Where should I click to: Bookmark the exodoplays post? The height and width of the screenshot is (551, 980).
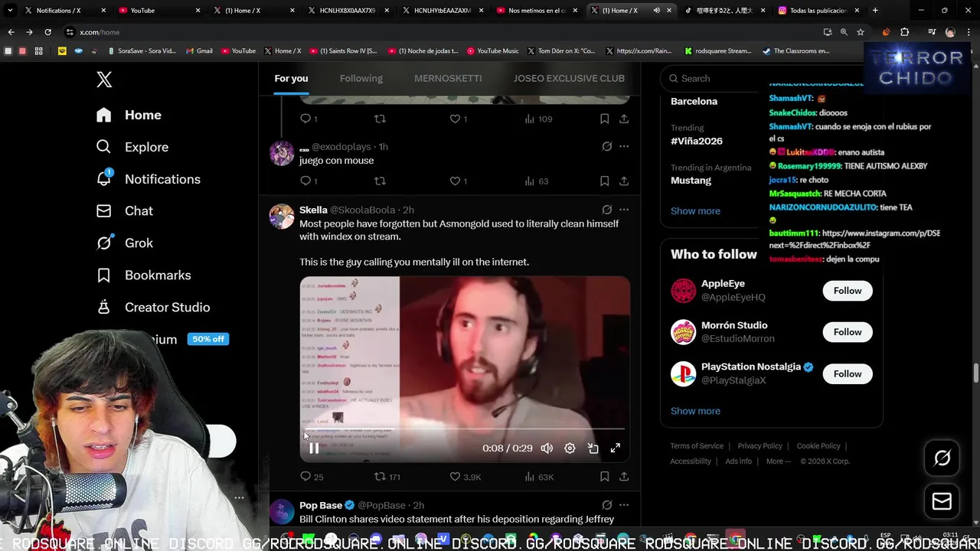604,181
